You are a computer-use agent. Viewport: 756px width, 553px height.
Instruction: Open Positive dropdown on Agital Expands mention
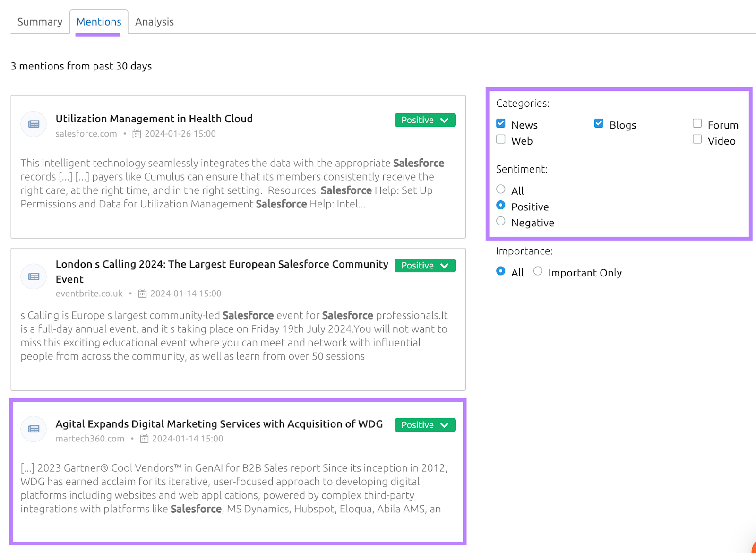coord(425,425)
